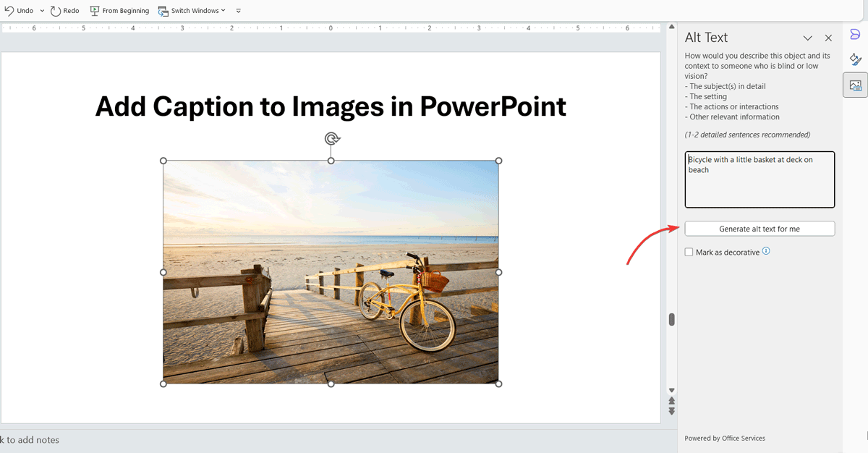Open the Quick Access Toolbar overflow menu

[238, 10]
